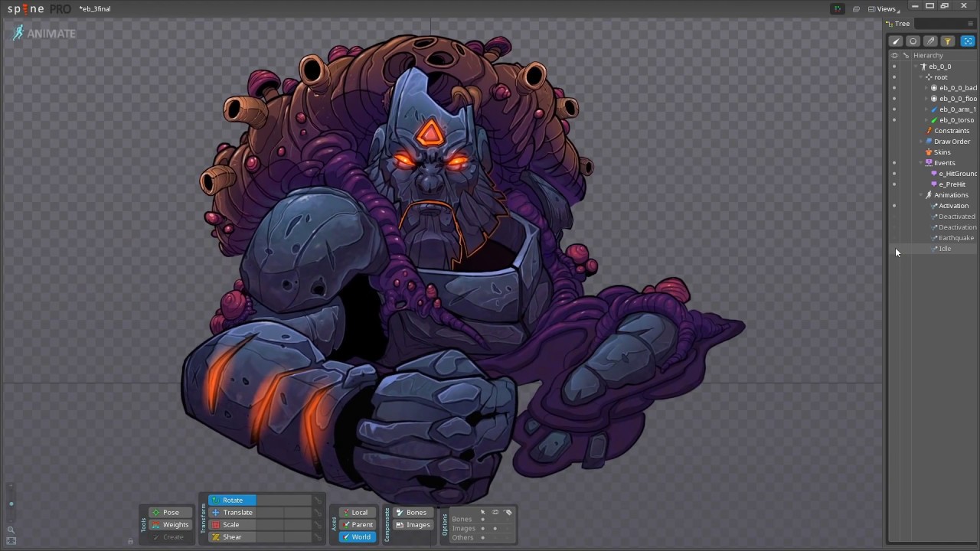Toggle visibility dot for eb_0_0 skeleton
Viewport: 980px width, 551px height.
click(894, 67)
